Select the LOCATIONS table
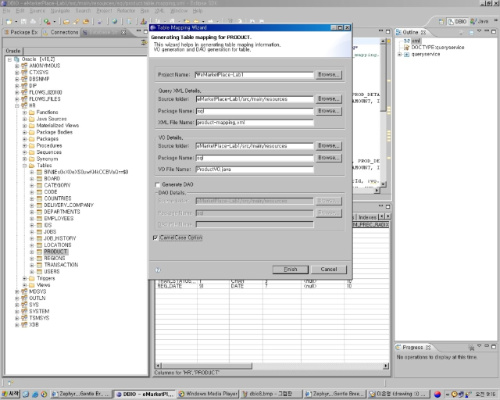 [57, 245]
